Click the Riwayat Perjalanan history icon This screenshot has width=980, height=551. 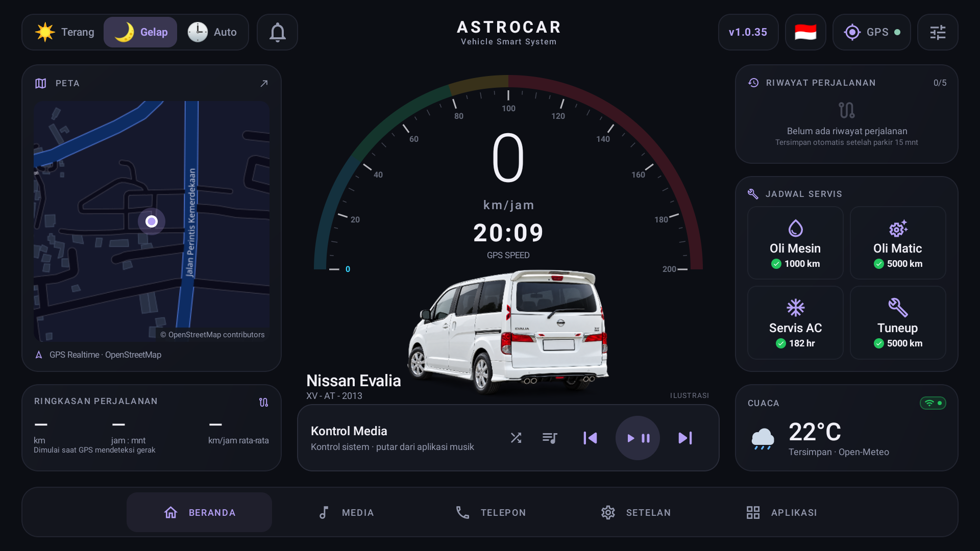(x=753, y=83)
